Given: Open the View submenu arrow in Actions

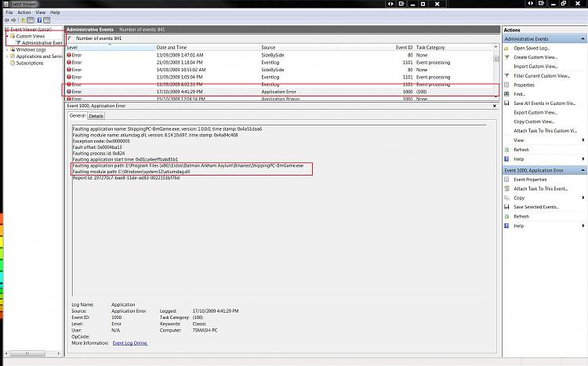Looking at the screenshot, I should click(583, 140).
